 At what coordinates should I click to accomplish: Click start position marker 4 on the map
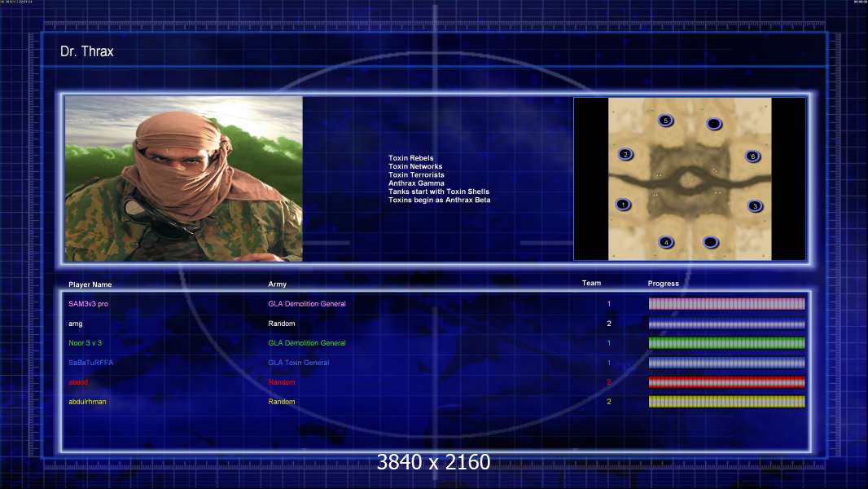pos(667,242)
